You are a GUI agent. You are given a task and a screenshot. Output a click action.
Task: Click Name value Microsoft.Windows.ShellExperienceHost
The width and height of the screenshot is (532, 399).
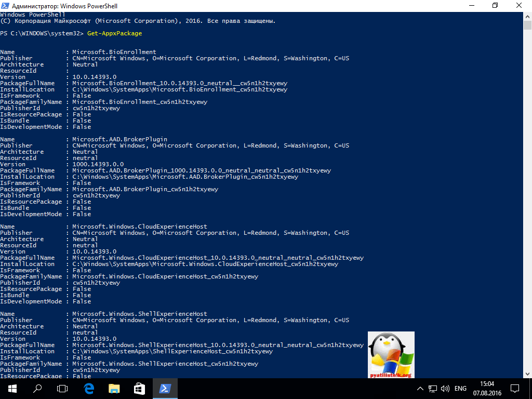[x=139, y=313]
